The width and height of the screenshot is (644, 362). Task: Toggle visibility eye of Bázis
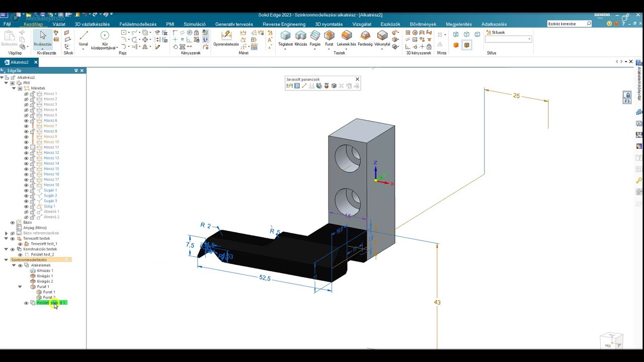point(13,222)
